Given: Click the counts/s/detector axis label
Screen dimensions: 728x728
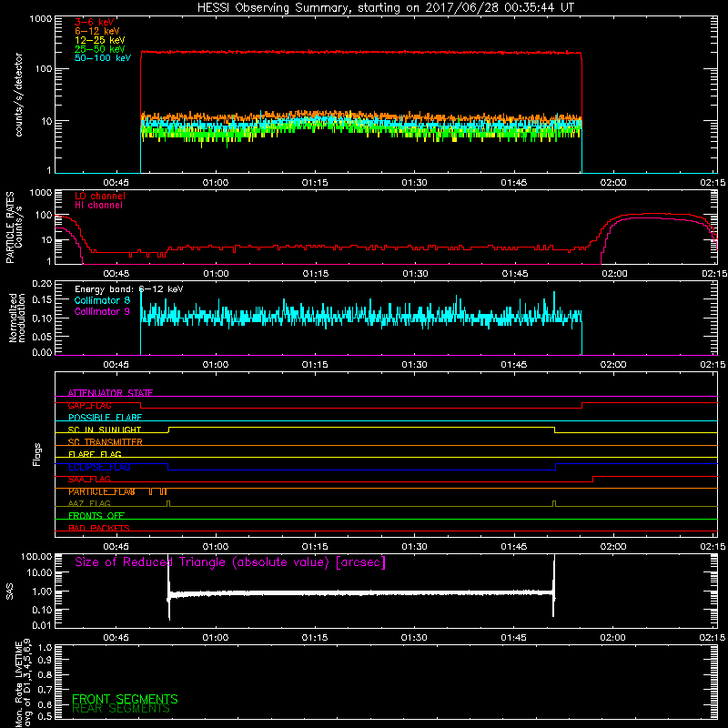Looking at the screenshot, I should coord(18,95).
